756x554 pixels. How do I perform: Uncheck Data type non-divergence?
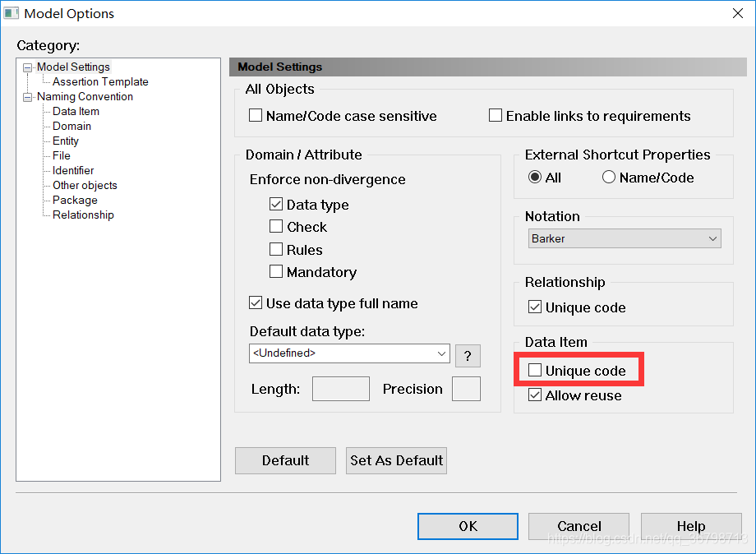point(276,205)
